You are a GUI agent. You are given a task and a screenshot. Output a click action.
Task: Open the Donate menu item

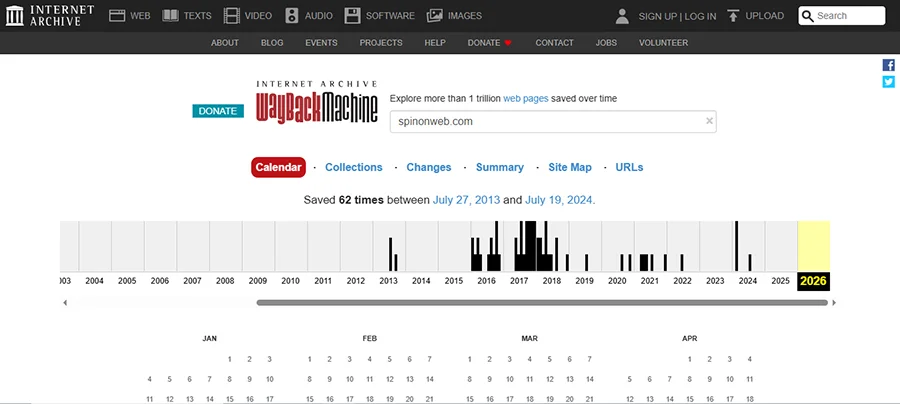[489, 42]
